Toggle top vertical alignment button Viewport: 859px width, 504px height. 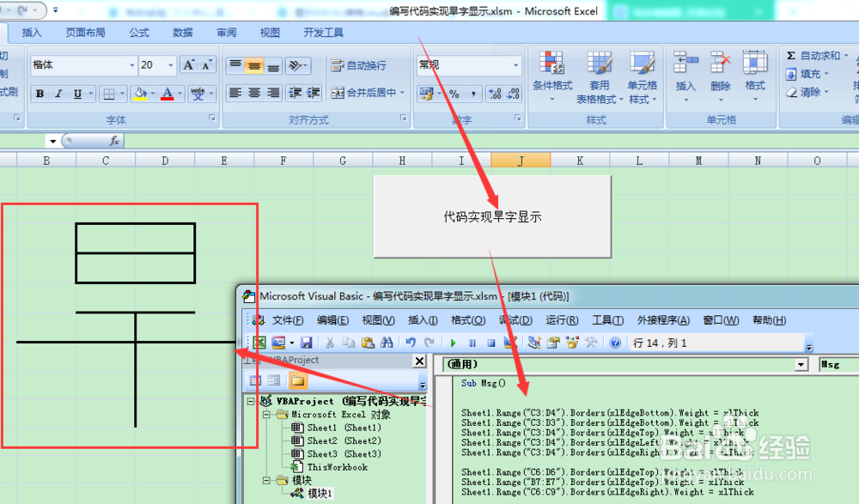pos(235,66)
